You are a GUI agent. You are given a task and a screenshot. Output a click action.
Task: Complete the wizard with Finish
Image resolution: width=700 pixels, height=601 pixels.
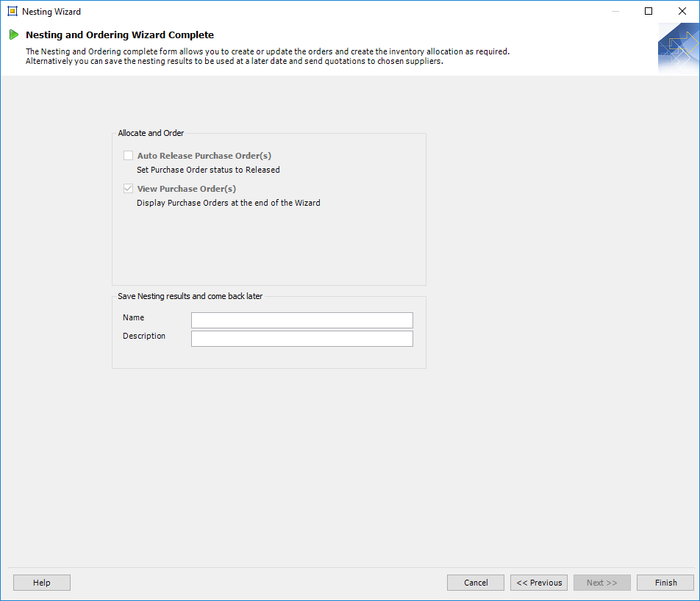coord(665,583)
